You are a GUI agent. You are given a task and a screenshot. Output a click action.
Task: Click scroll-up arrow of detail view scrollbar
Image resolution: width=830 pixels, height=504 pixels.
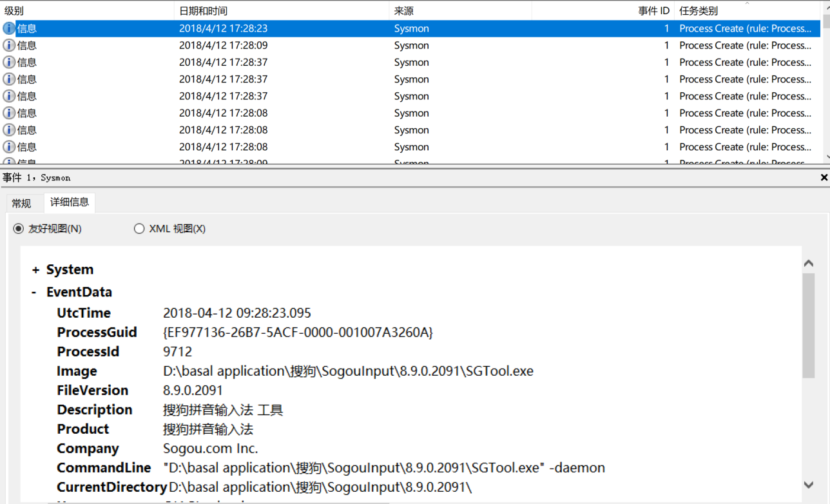coord(809,264)
